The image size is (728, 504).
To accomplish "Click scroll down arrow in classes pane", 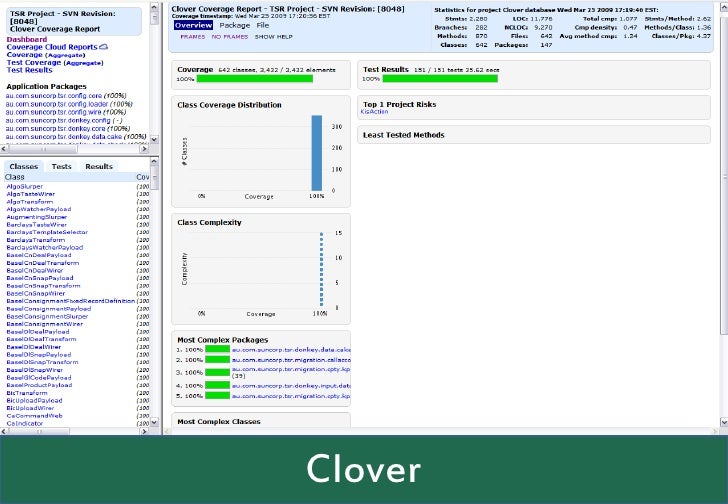I will (x=155, y=422).
